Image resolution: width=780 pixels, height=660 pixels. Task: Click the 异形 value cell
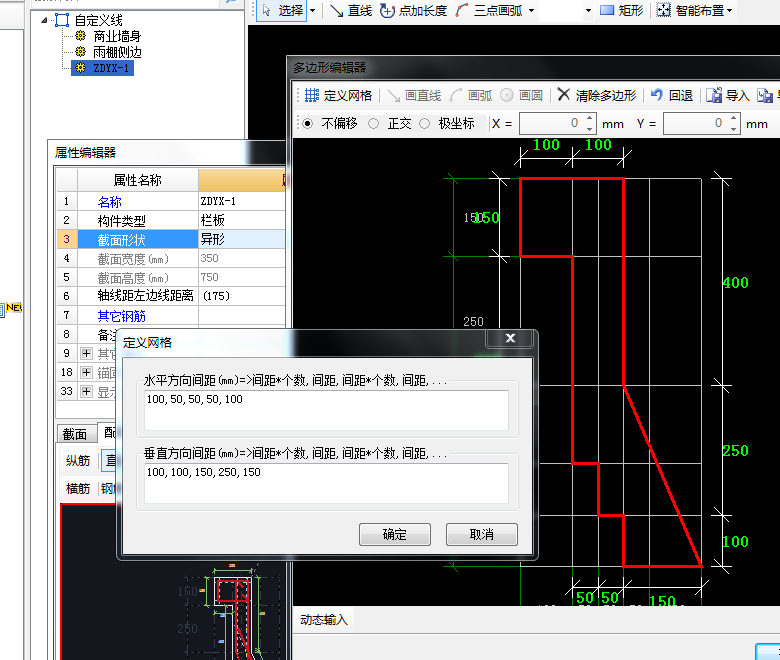click(x=242, y=239)
